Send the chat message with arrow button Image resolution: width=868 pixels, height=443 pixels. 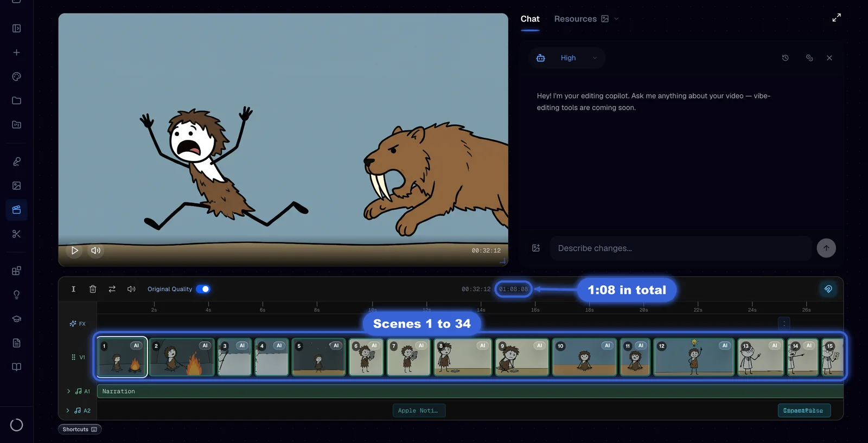tap(826, 248)
